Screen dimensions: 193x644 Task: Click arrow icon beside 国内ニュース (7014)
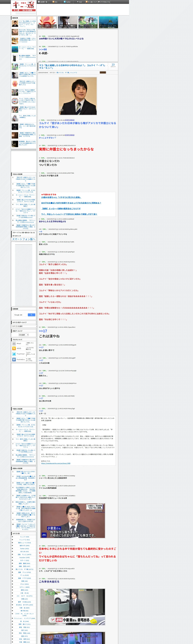pos(12,543)
